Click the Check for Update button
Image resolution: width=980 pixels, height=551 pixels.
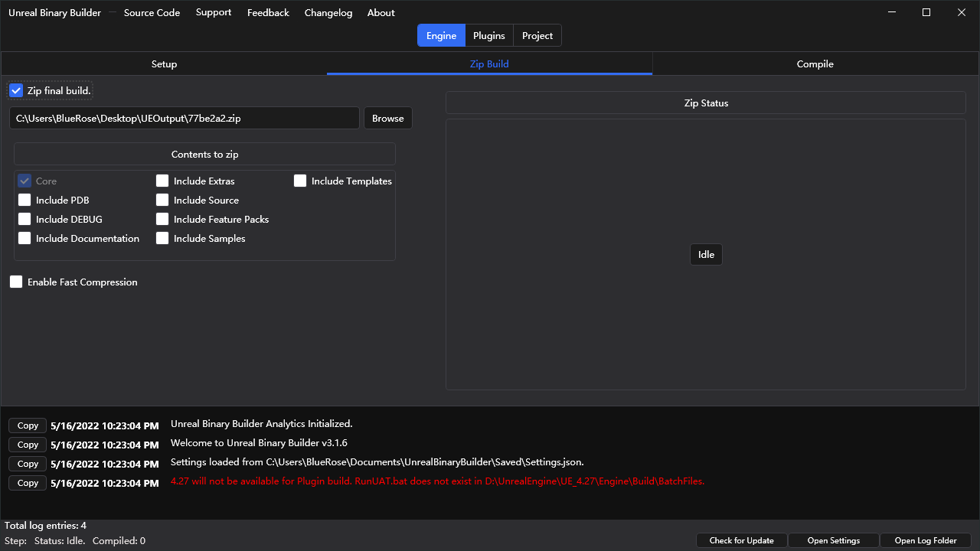tap(741, 540)
